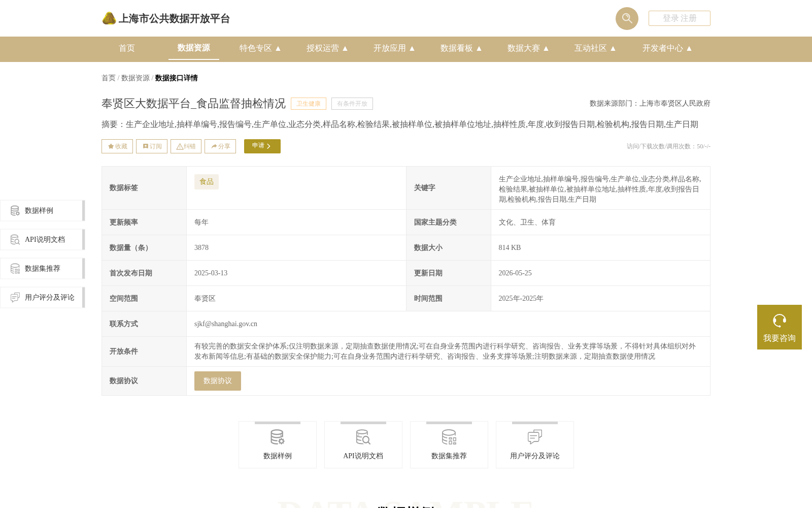This screenshot has width=812, height=508.
Task: Click the platform logo emblem
Action: point(109,18)
